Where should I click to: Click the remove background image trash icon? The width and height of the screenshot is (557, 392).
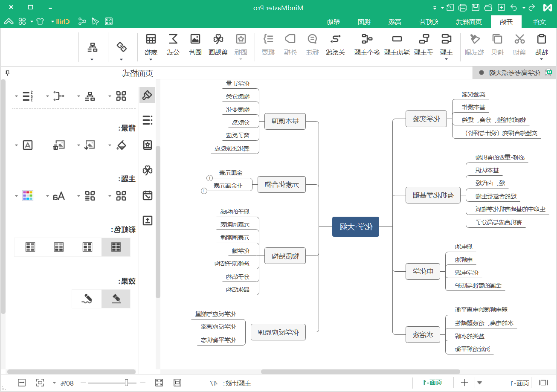(x=58, y=145)
